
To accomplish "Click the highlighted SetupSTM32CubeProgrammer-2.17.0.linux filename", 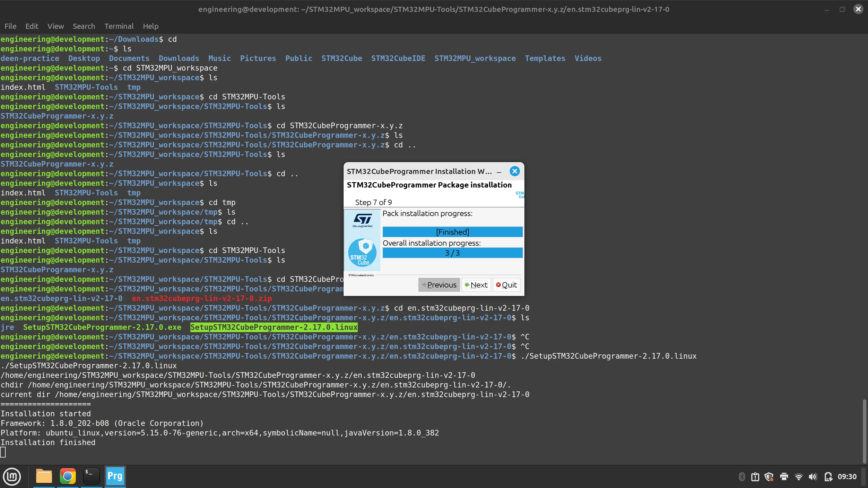I will coord(274,327).
